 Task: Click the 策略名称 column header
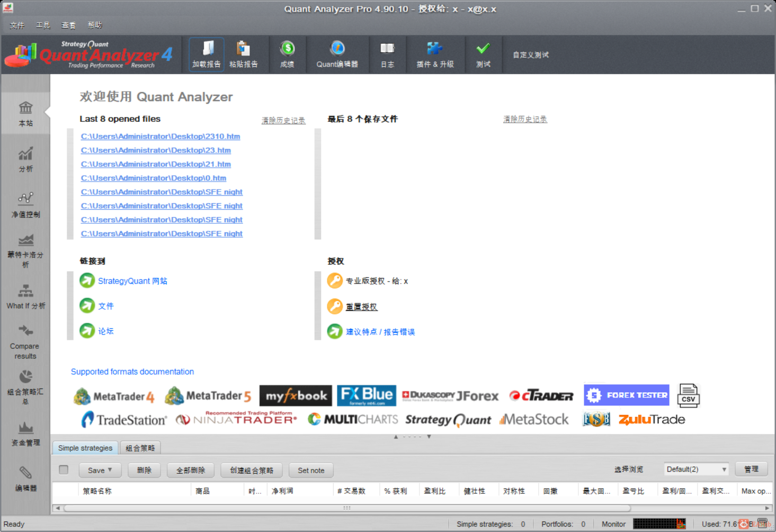click(x=135, y=491)
